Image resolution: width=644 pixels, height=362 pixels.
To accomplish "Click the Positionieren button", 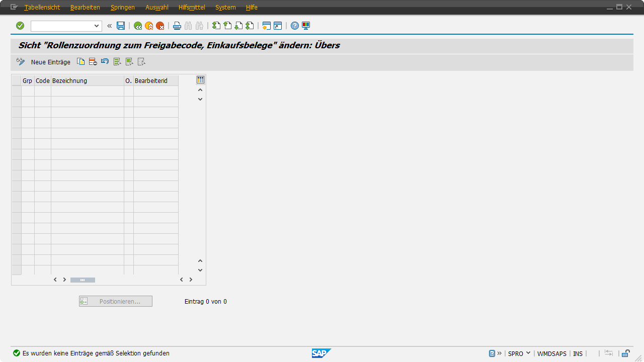I will point(116,301).
